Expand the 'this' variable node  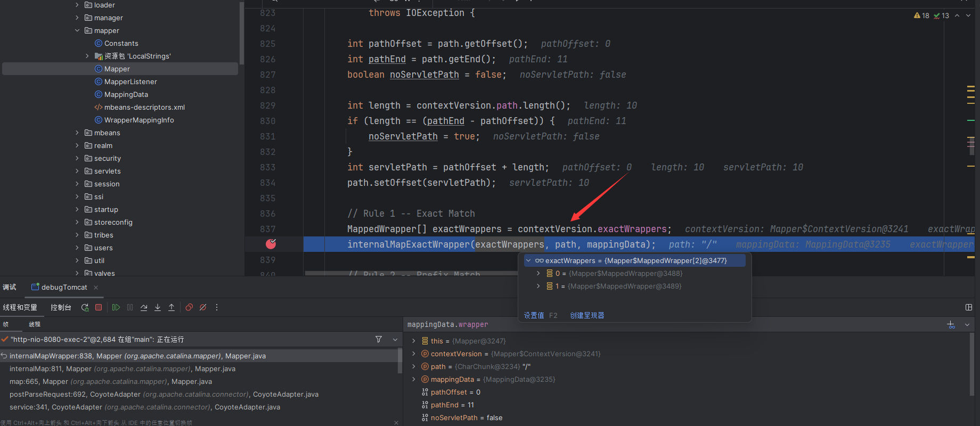pyautogui.click(x=413, y=341)
